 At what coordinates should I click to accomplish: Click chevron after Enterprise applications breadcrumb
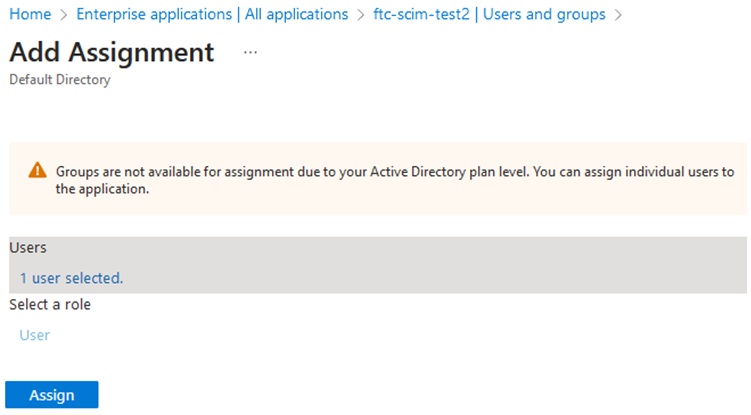[x=359, y=15]
